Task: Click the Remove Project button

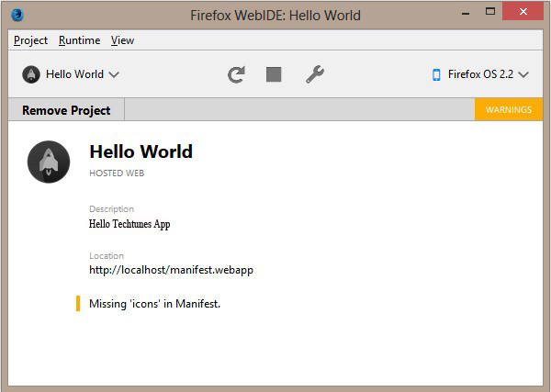Action: tap(66, 110)
